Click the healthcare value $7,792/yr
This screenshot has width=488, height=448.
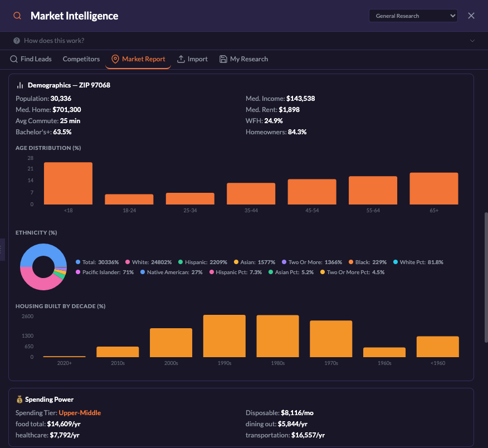pos(65,435)
